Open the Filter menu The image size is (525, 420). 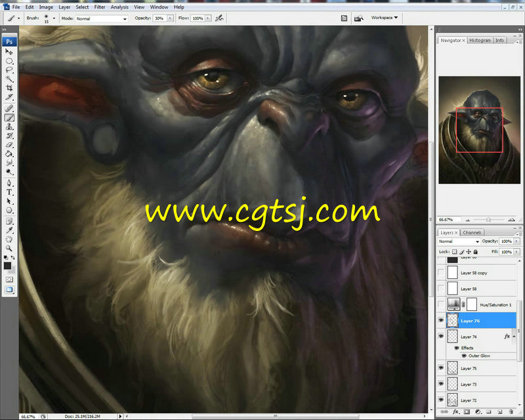coord(100,7)
